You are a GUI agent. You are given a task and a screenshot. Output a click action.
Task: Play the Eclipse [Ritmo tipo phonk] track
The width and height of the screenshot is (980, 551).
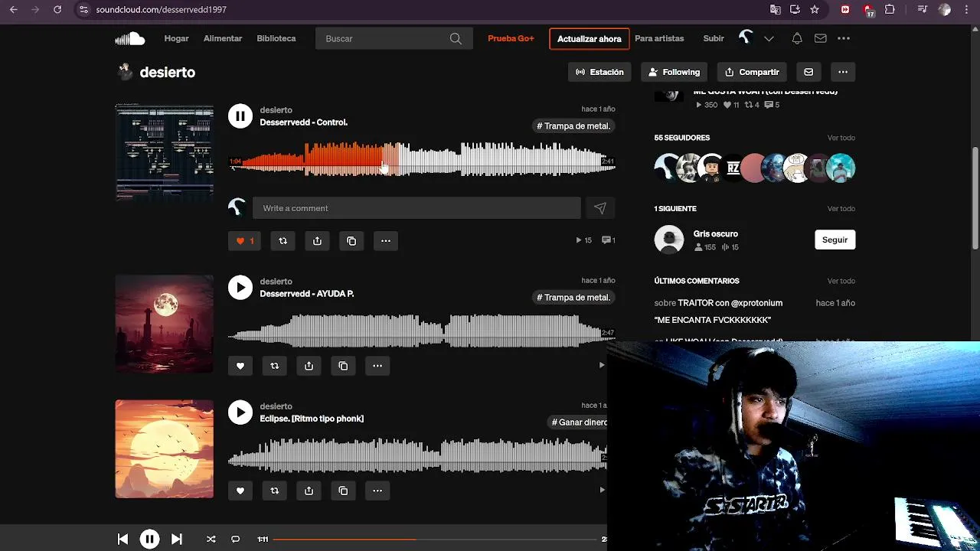[x=240, y=412]
